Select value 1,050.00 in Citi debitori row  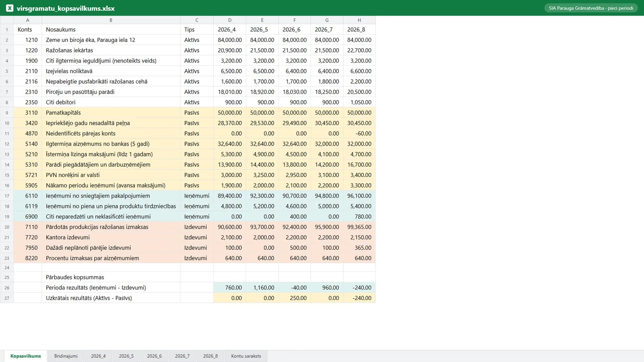pos(359,102)
